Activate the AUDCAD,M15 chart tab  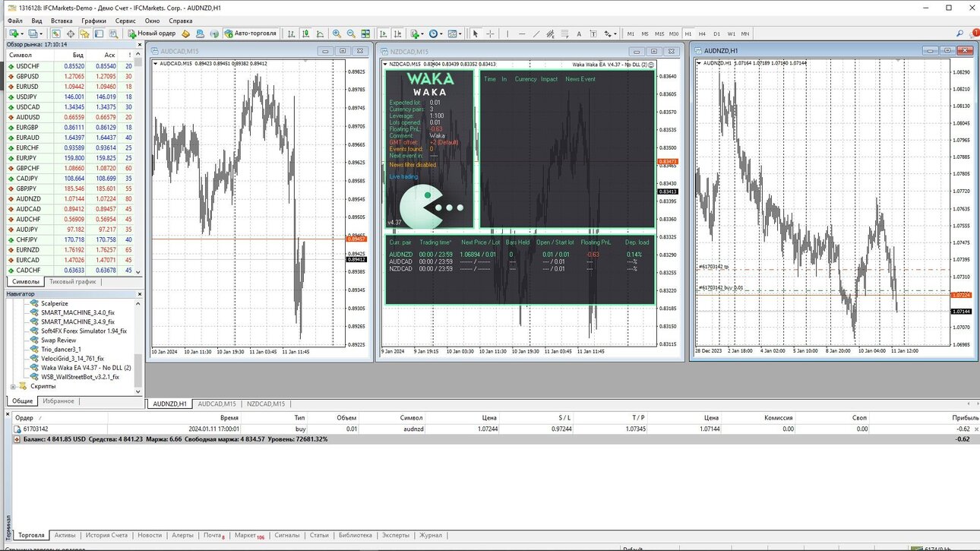217,404
